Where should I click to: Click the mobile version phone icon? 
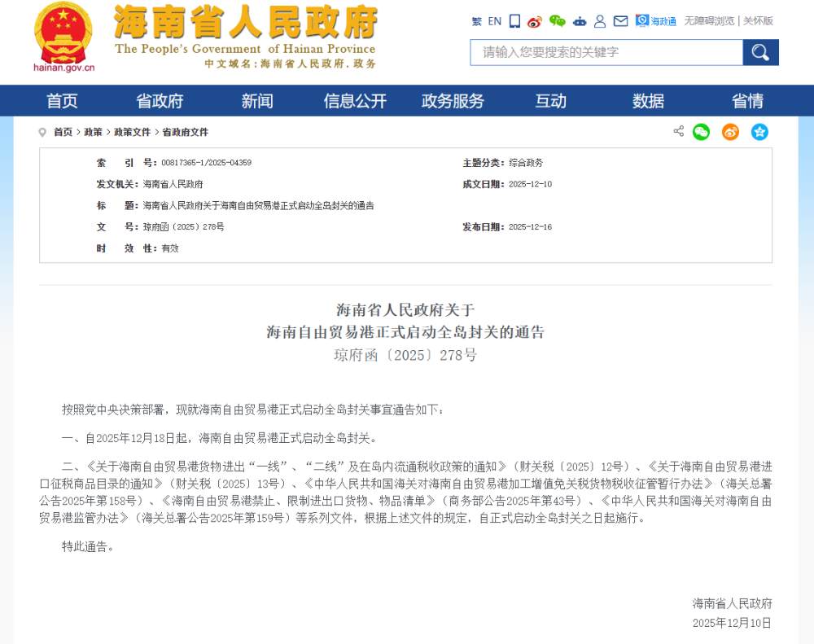tap(514, 21)
